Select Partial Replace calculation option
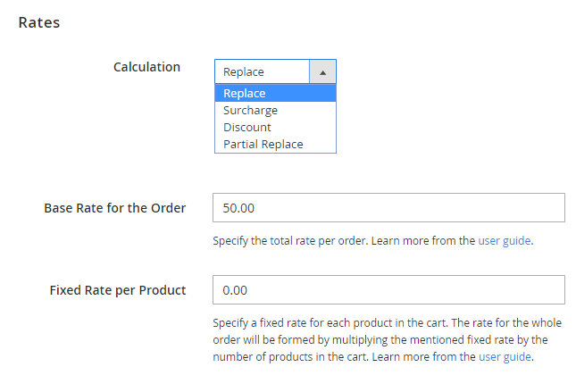The width and height of the screenshot is (576, 392). (263, 145)
